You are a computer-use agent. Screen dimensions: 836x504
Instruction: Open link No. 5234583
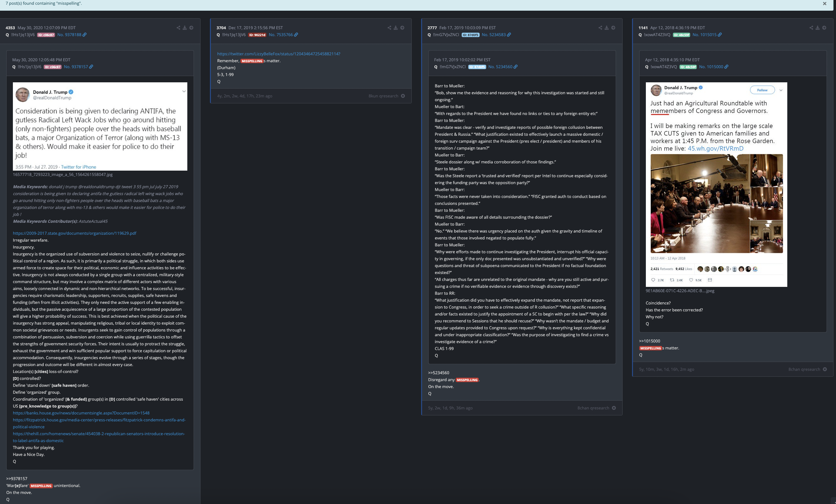(x=496, y=35)
